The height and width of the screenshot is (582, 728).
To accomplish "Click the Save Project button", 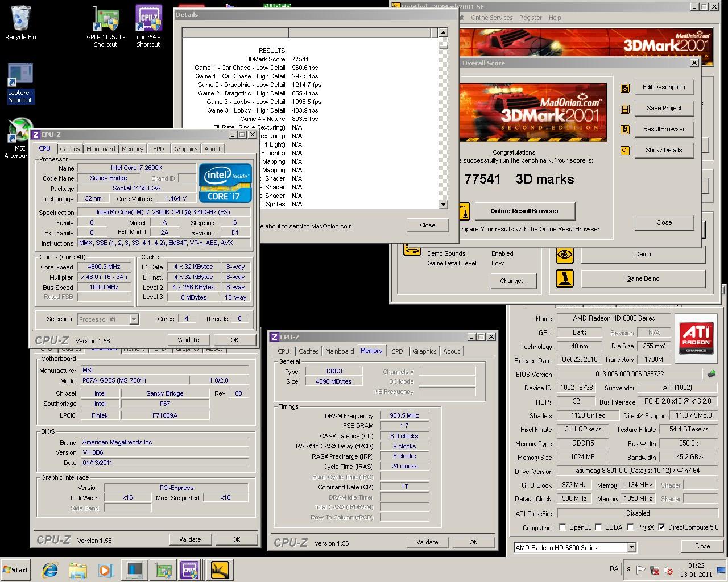I will [x=664, y=108].
